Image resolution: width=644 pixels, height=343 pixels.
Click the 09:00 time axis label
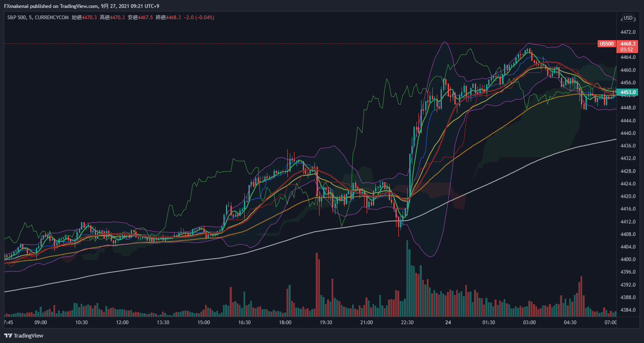pos(41,323)
